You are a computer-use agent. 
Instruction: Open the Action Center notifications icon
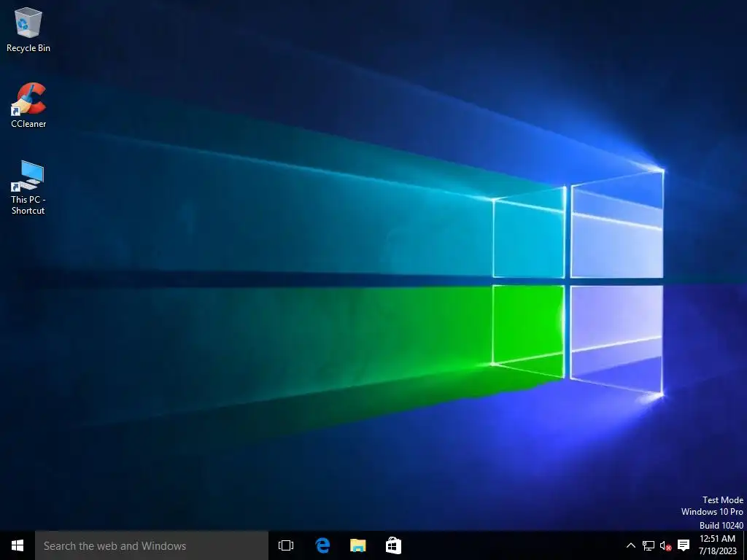684,545
